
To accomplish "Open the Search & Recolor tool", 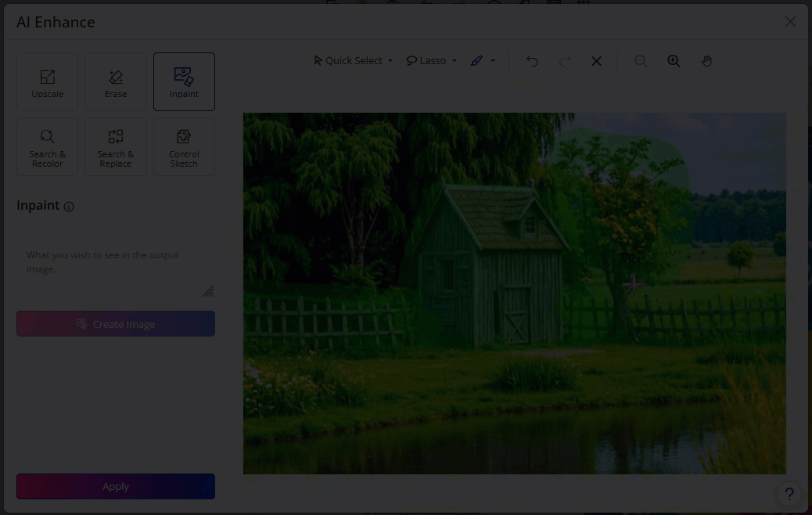I will (x=47, y=146).
